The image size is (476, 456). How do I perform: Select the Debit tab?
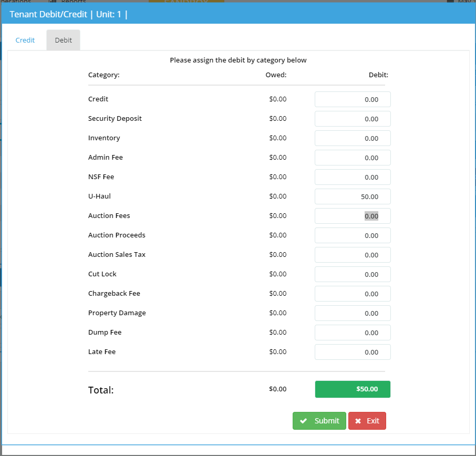[63, 40]
